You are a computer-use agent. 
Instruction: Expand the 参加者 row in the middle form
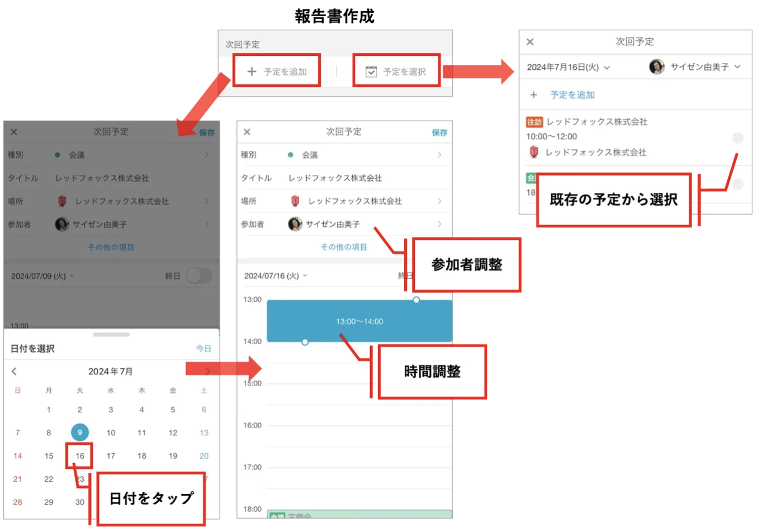point(344,224)
